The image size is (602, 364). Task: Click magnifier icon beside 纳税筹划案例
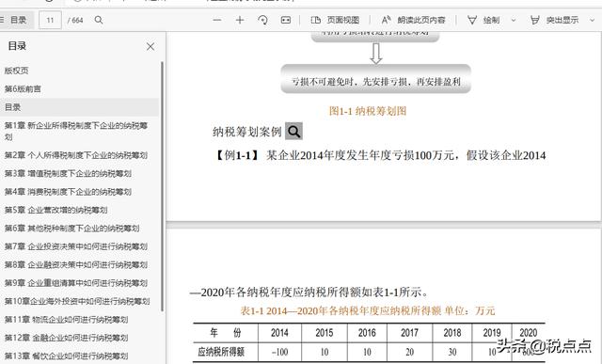293,132
